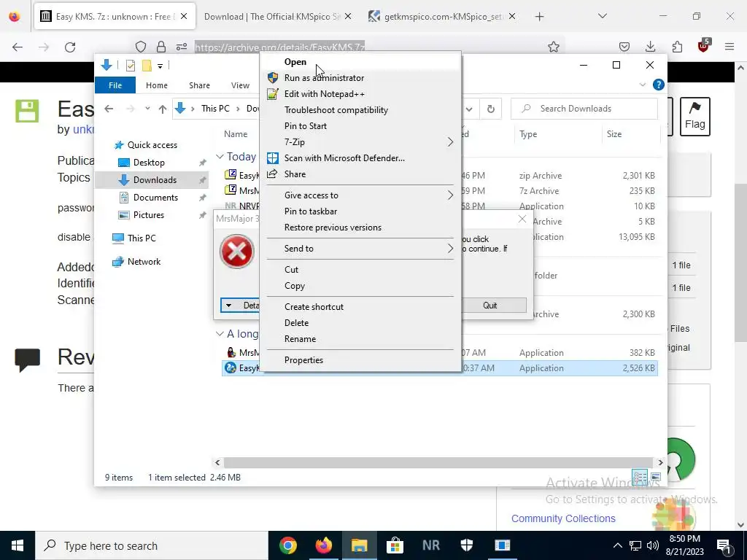Switch to Download KMSpico browser tab
Viewport: 747px width, 560px height.
[x=278, y=16]
